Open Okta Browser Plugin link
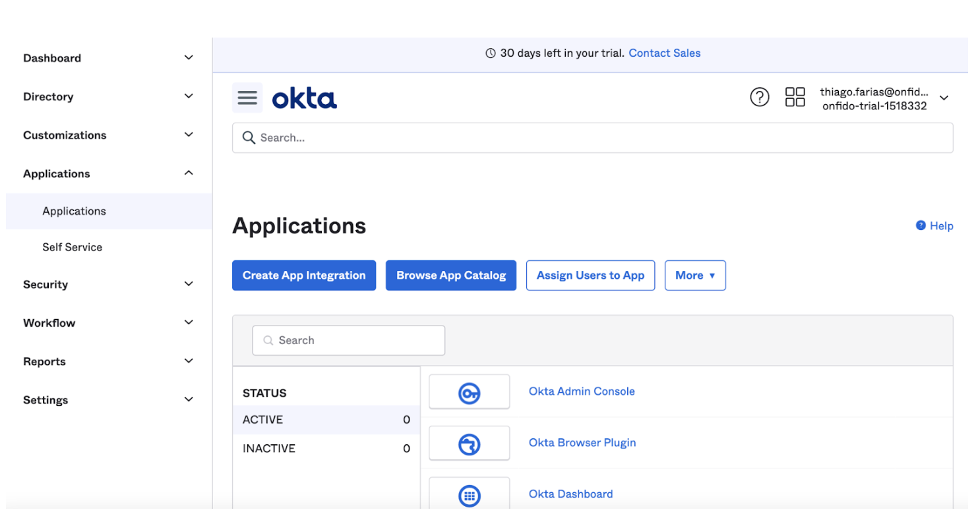 tap(582, 443)
